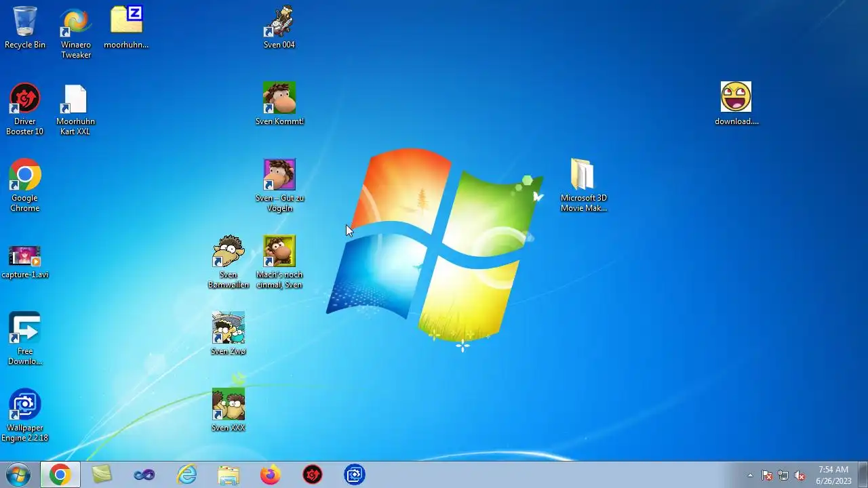The image size is (868, 488).
Task: Open Driver Booster from the taskbar
Action: point(313,474)
